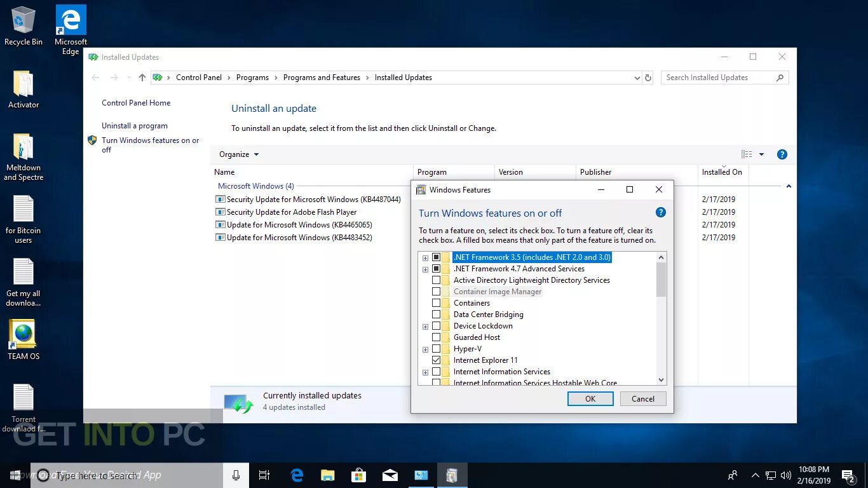Screen dimensions: 868x488
Task: Expand the Internet Information Services node
Action: click(x=425, y=372)
